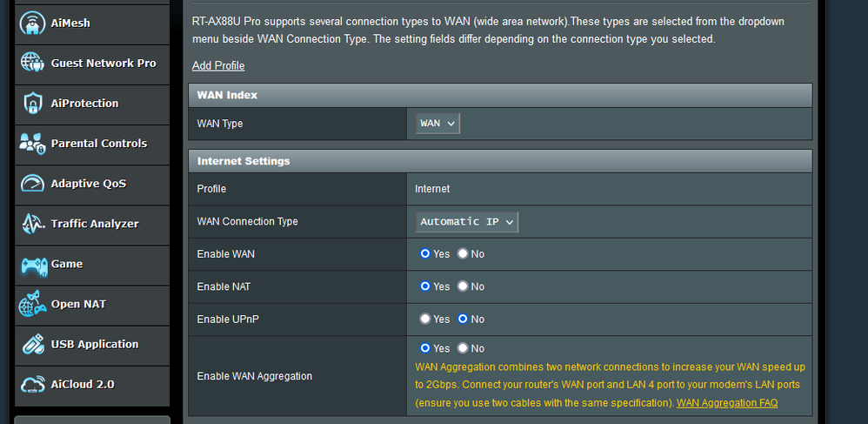This screenshot has width=868, height=424.
Task: Enable UPnP by selecting Yes
Action: pyautogui.click(x=425, y=320)
